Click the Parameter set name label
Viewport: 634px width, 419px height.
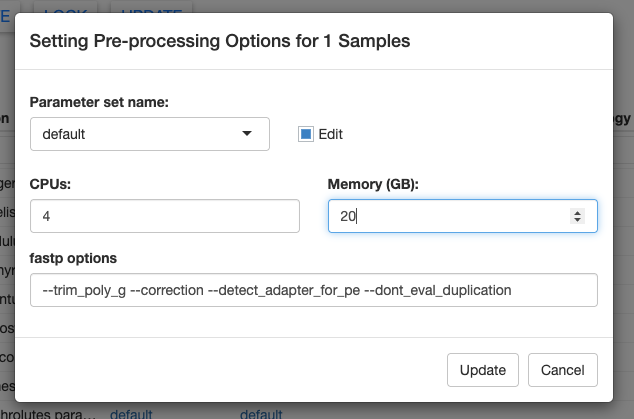coord(99,102)
